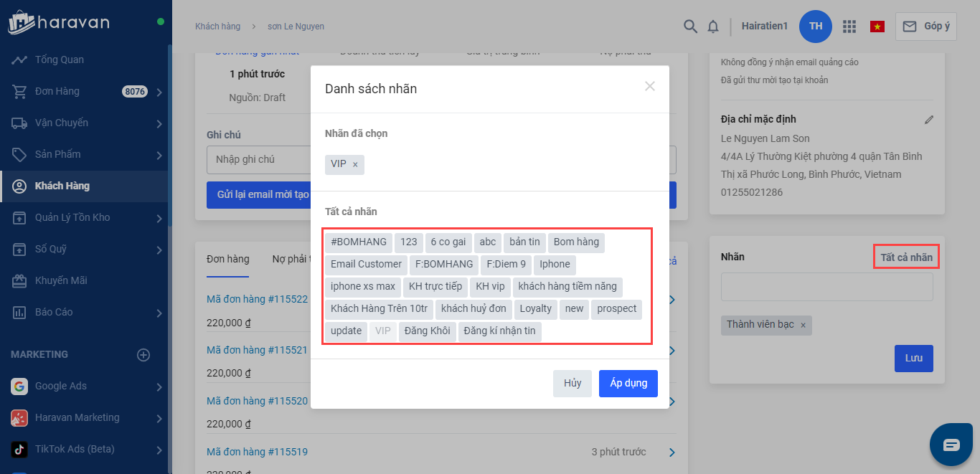Screen dimensions: 980x474
Task: Select the Loyalty tag
Action: tap(535, 309)
